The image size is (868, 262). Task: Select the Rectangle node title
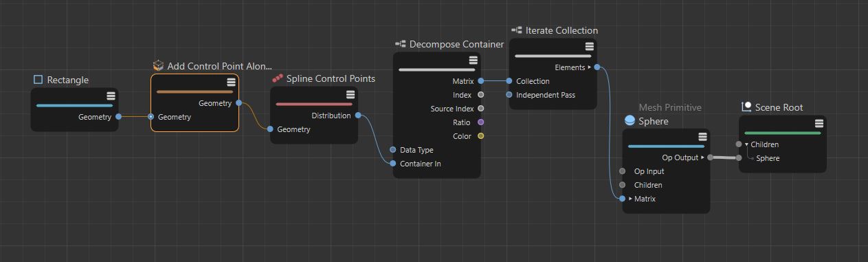pos(68,80)
